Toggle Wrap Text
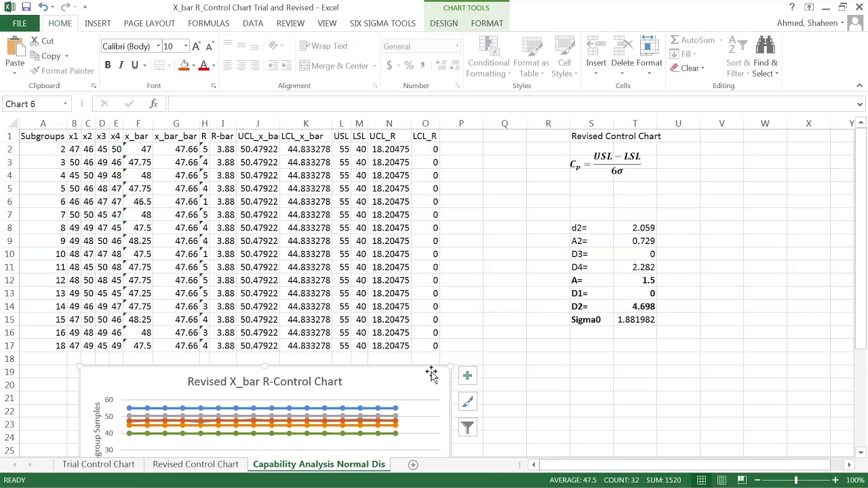Image resolution: width=868 pixels, height=488 pixels. pos(324,46)
